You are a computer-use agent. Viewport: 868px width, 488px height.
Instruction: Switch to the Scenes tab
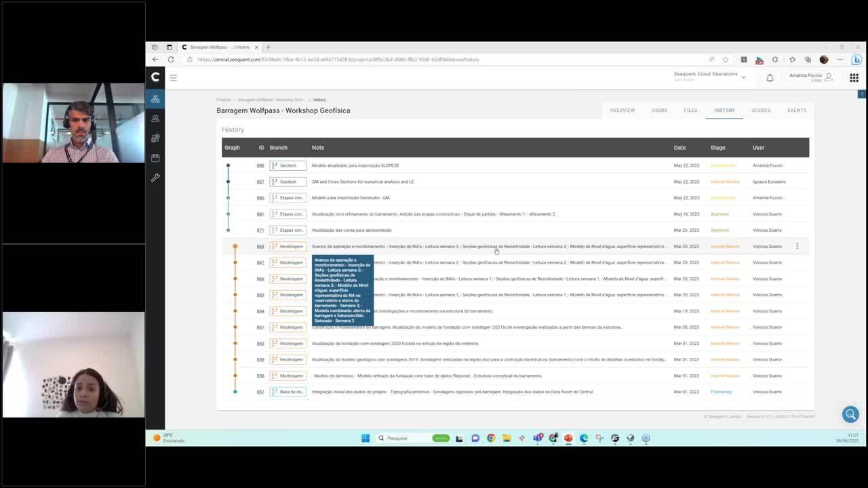pyautogui.click(x=761, y=110)
